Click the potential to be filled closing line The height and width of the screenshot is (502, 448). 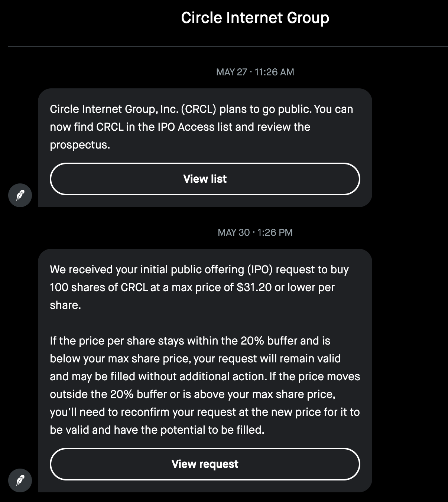point(157,430)
